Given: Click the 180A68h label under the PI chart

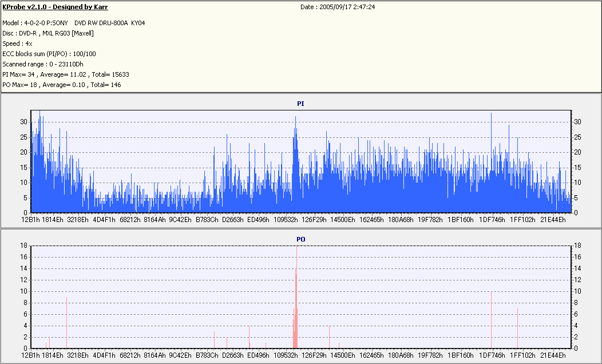Looking at the screenshot, I should (401, 220).
